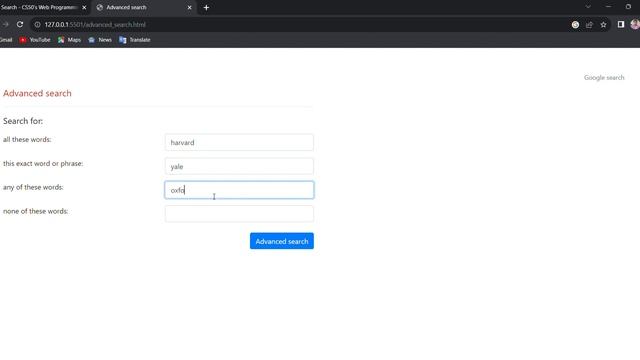640x360 pixels.
Task: Open a new tab with plus icon
Action: point(206,7)
